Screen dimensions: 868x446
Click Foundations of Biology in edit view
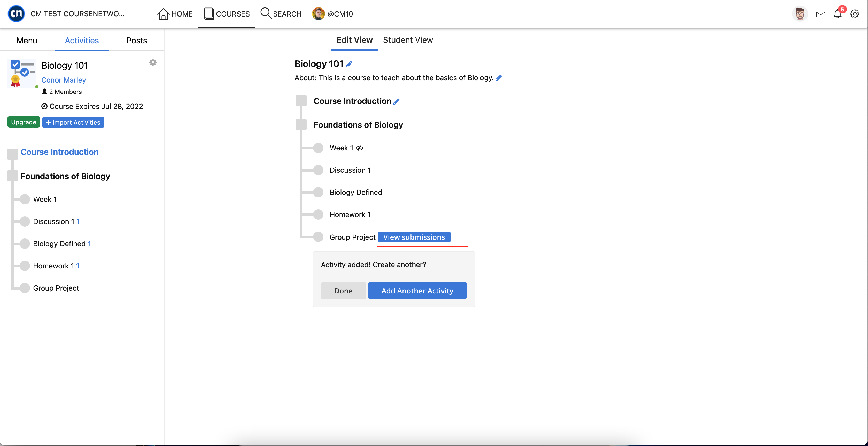358,125
